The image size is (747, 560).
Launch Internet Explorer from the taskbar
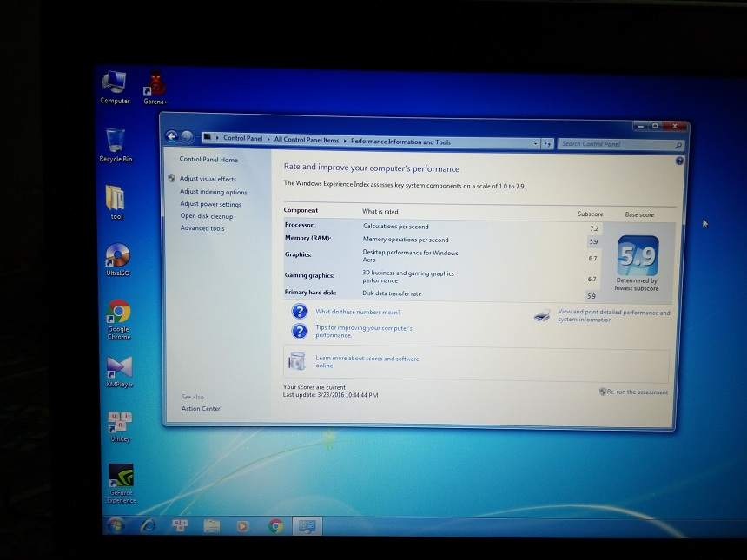tap(149, 526)
